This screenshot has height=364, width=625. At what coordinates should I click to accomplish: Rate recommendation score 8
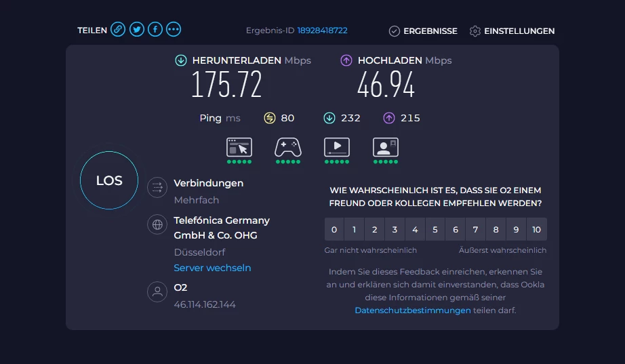click(496, 229)
